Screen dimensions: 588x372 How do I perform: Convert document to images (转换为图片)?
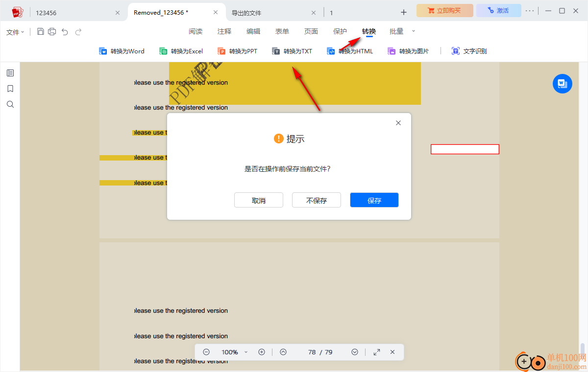pos(408,51)
